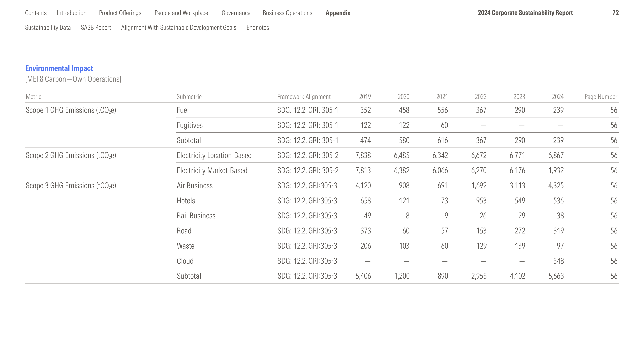Click page number 72 in header

[616, 13]
